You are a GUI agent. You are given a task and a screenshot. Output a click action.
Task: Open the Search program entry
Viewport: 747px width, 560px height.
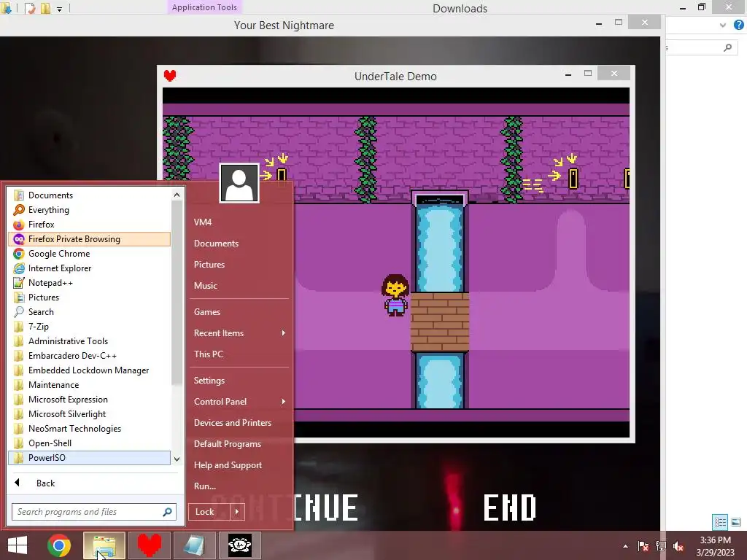coord(90,312)
